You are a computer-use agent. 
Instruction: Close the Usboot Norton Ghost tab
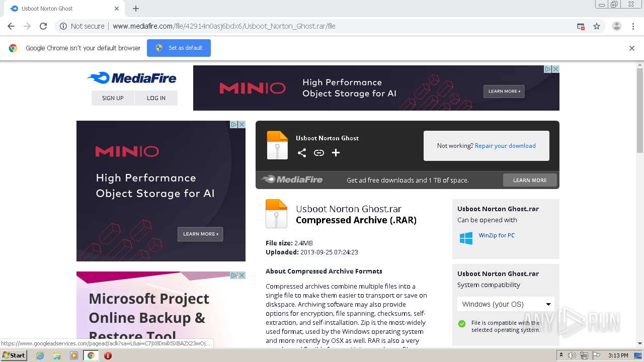click(x=117, y=9)
